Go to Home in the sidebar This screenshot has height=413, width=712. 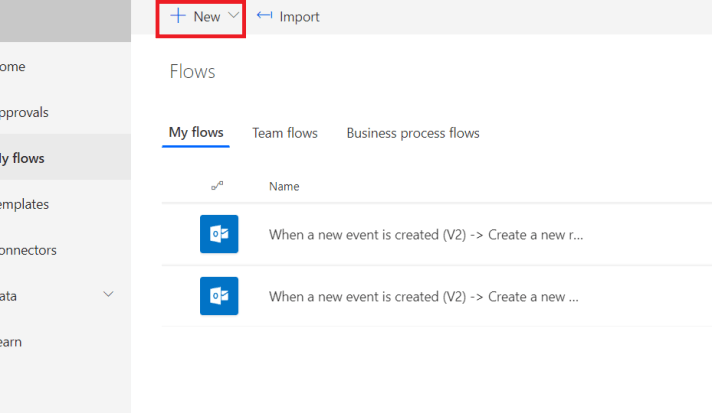coord(14,67)
